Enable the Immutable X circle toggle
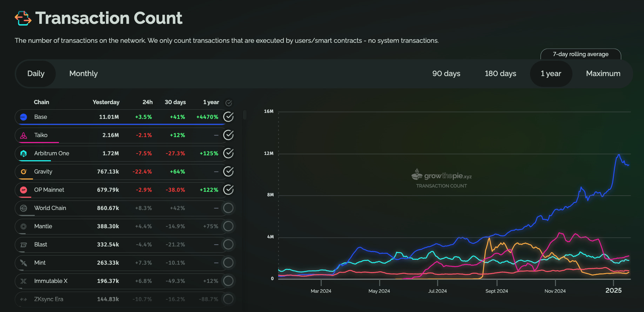 [x=228, y=281]
